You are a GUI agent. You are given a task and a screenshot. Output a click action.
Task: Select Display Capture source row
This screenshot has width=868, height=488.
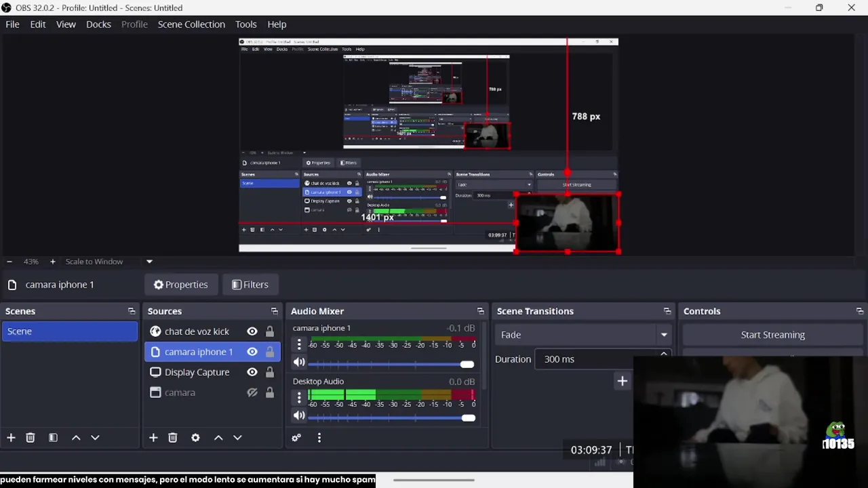tap(212, 372)
